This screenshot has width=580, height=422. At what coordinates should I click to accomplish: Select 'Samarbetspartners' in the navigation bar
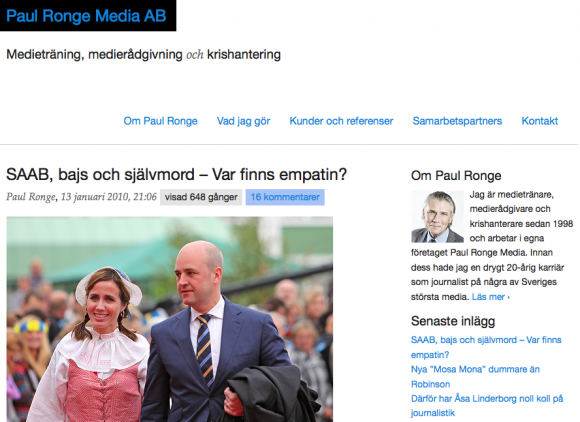tap(457, 121)
